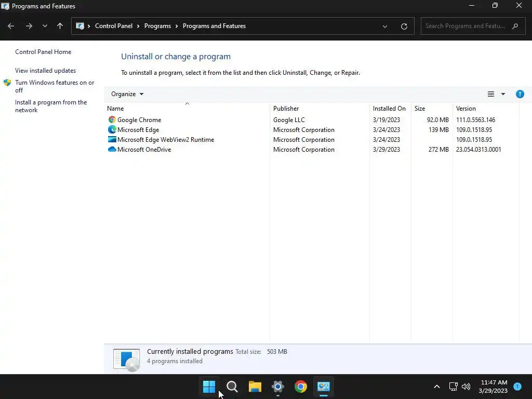Open Control Panel Home link
Screen dimensions: 532x399
[43, 52]
